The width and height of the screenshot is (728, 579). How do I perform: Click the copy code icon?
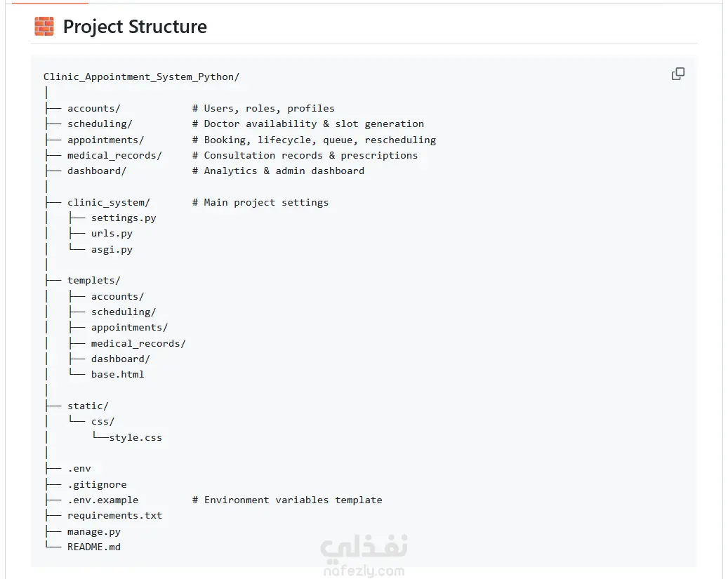coord(678,74)
